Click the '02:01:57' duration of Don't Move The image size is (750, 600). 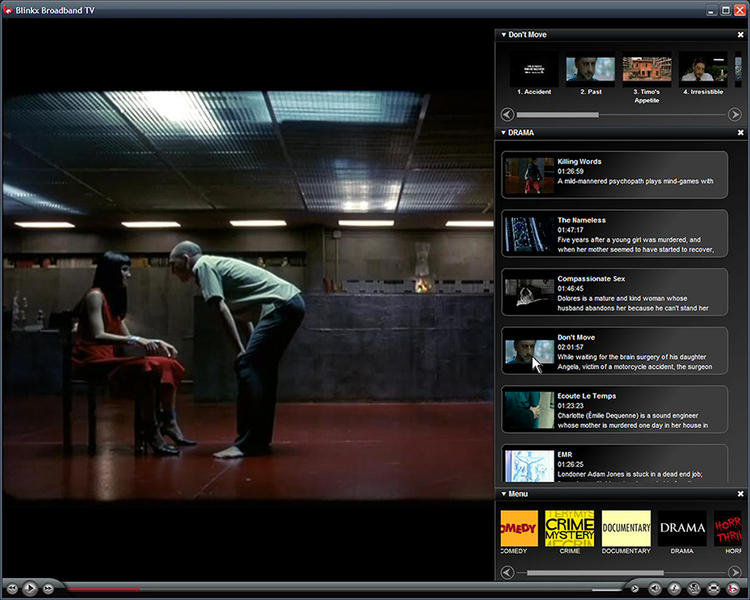click(570, 347)
